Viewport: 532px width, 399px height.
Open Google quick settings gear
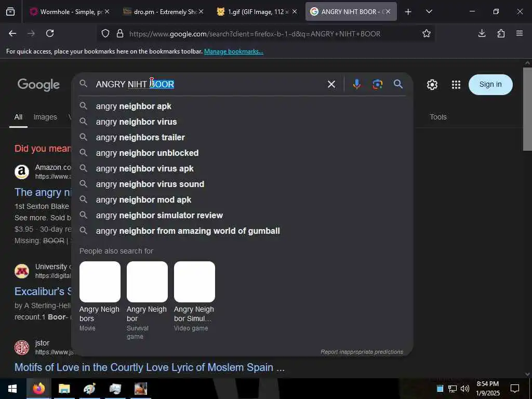tap(432, 85)
